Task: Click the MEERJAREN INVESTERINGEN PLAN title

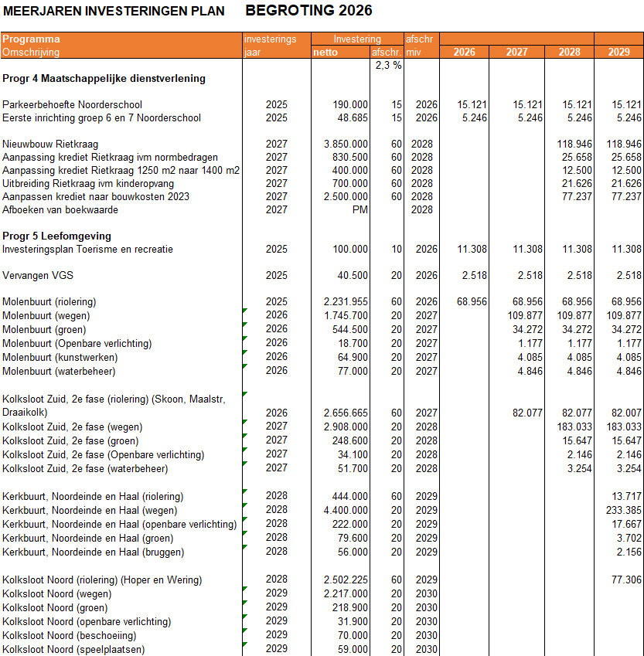Action: coord(114,11)
